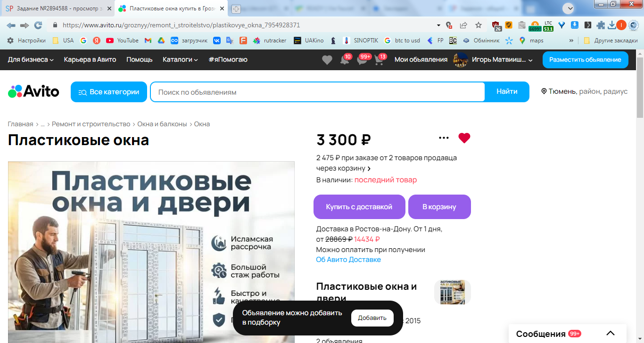This screenshot has height=343, width=644.
Task: Click the Окна breadcrumb link
Action: [x=202, y=124]
